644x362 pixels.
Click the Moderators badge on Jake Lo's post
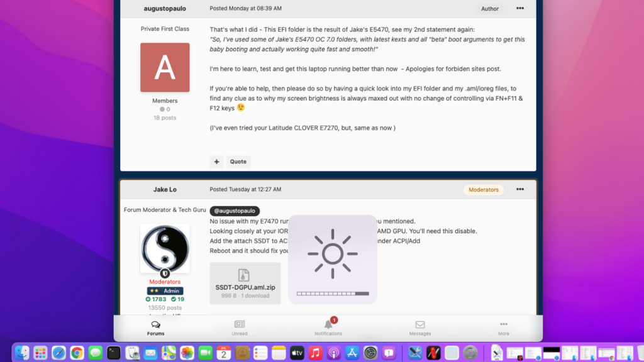click(x=484, y=190)
